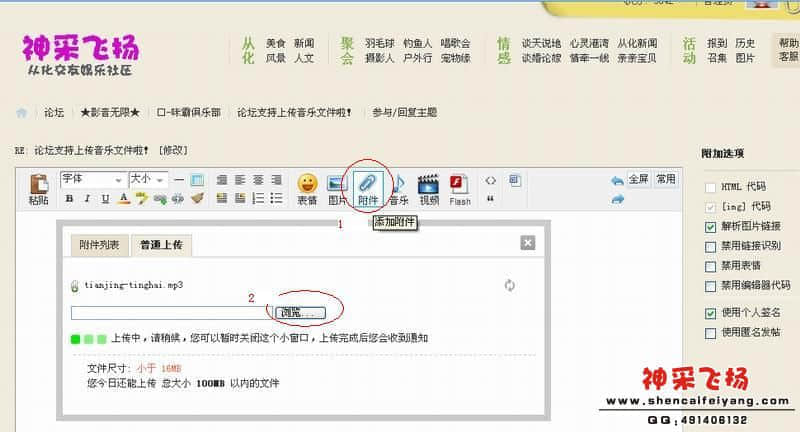Click the 浏览... browse button
Image resolution: width=800 pixels, height=432 pixels.
click(x=300, y=312)
